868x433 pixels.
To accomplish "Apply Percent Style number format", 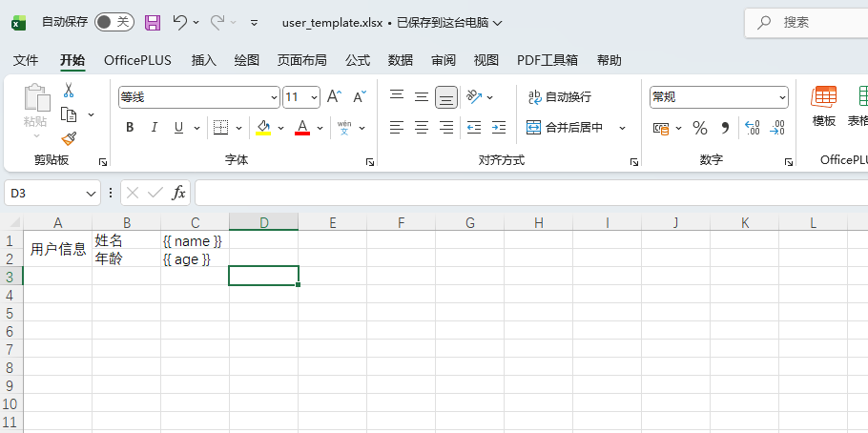I will click(700, 128).
